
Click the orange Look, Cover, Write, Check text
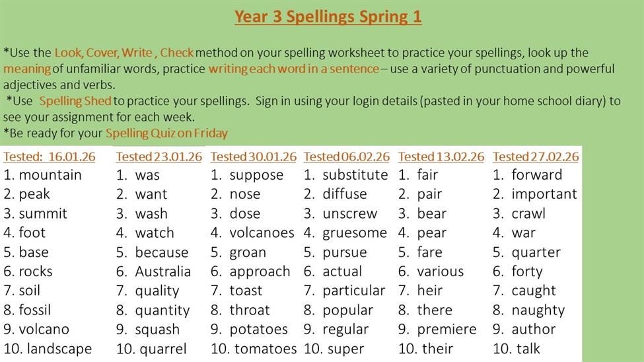124,53
